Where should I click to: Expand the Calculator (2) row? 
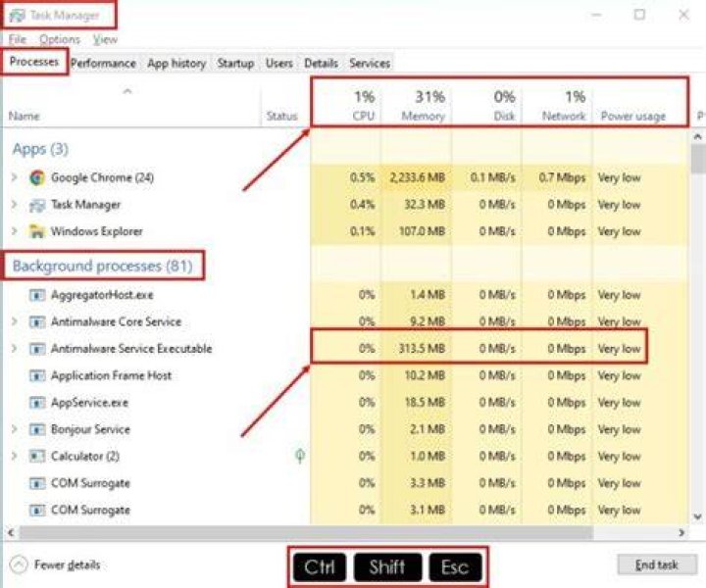pos(15,456)
